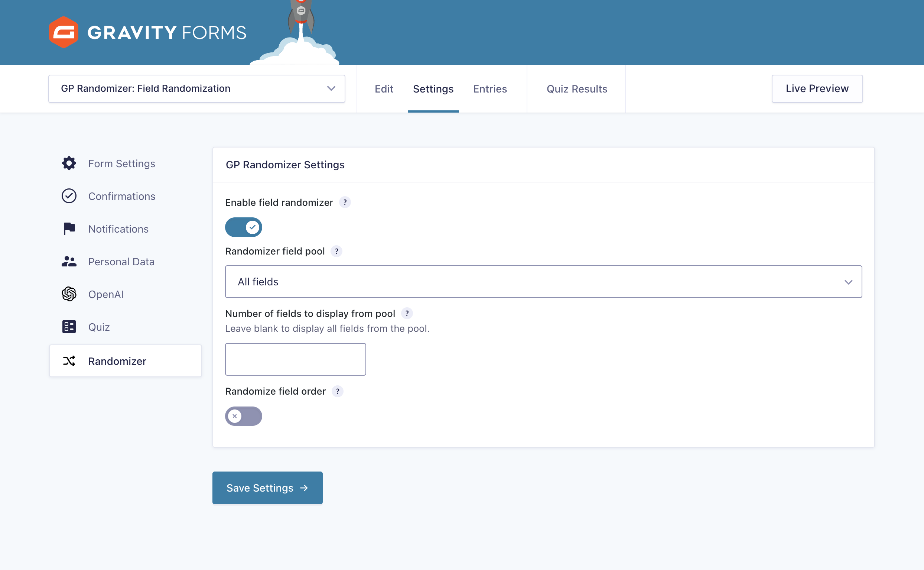Viewport: 924px width, 570px height.
Task: Click the arrow icon on Save Settings
Action: coord(304,488)
